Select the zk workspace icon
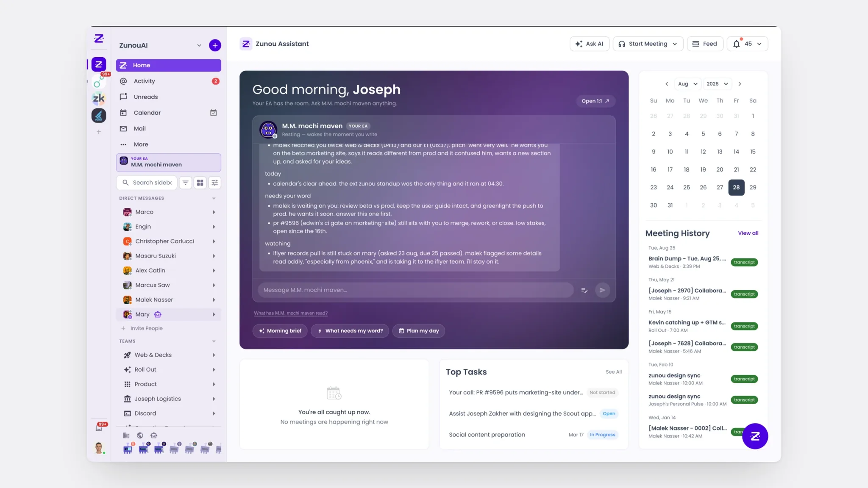Viewport: 868px width, 488px height. click(99, 98)
